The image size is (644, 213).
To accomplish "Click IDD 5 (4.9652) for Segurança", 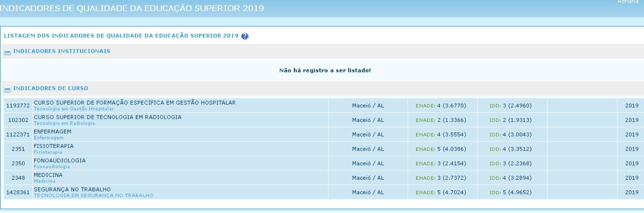I will point(510,192).
